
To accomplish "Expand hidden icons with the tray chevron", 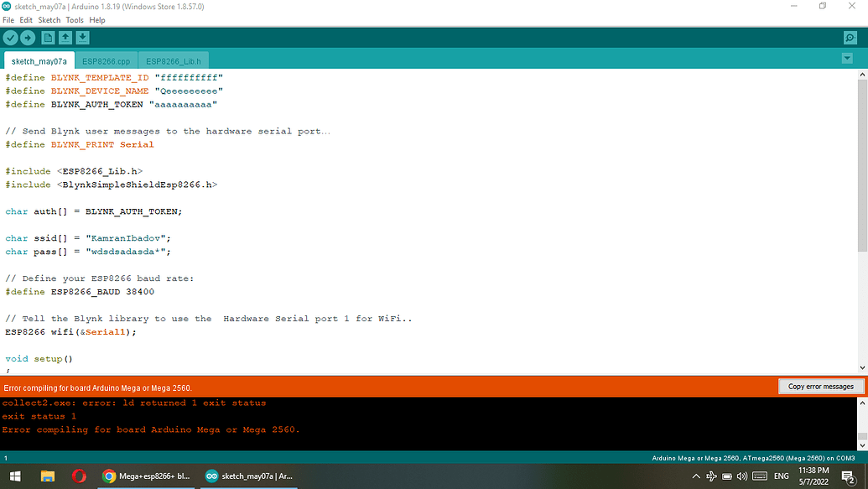I will point(695,476).
